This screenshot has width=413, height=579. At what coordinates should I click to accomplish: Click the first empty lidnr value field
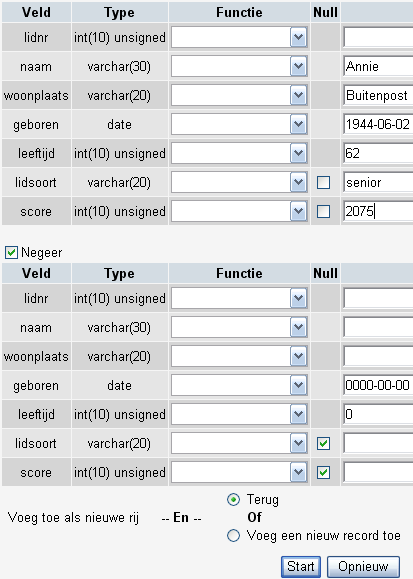(x=378, y=37)
